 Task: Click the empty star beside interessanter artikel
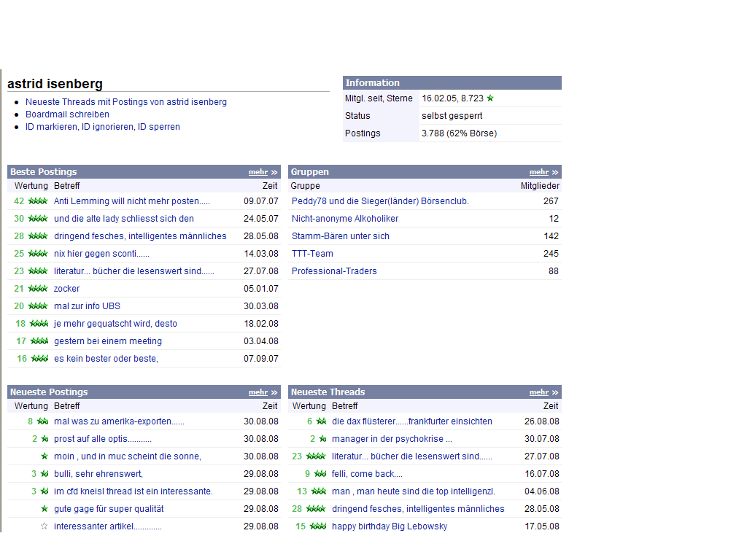click(x=44, y=526)
